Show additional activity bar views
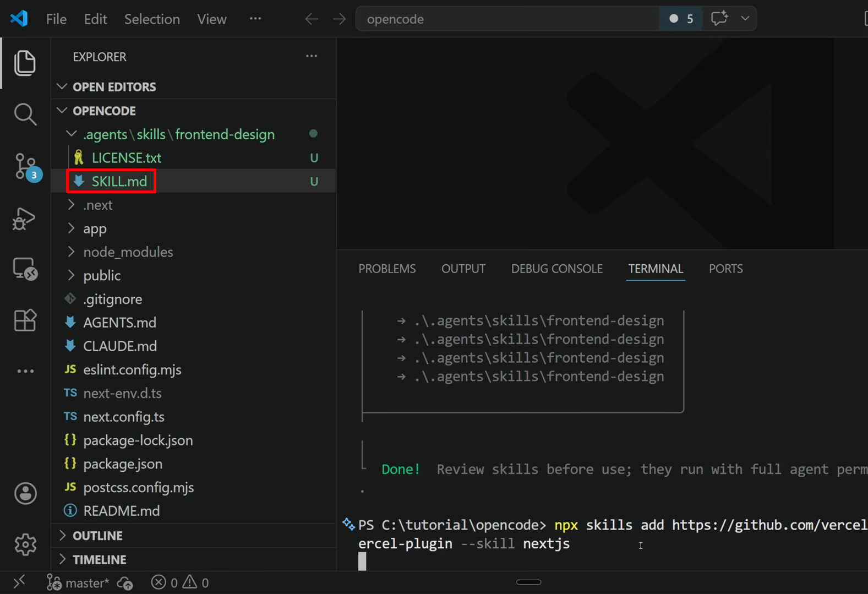Screen dimensions: 868x594 click(25, 371)
